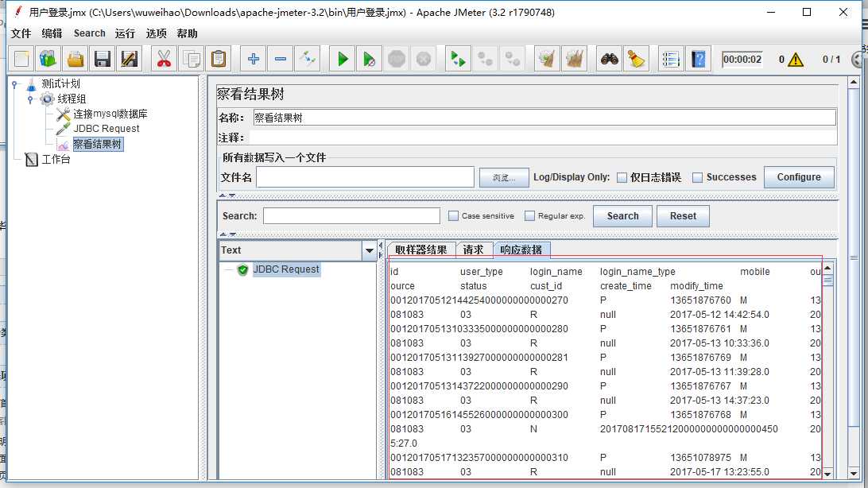The width and height of the screenshot is (868, 488).
Task: Click the Search button in results panel
Action: tap(622, 216)
